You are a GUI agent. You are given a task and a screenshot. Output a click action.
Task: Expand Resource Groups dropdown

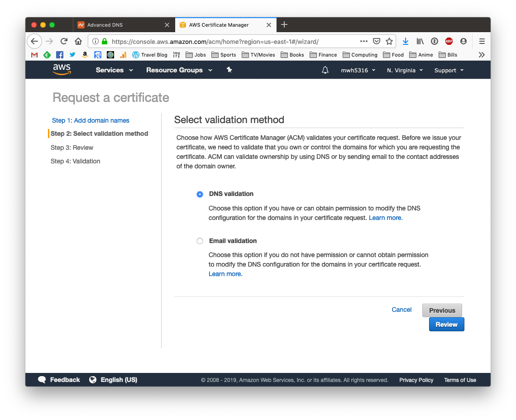tap(179, 70)
